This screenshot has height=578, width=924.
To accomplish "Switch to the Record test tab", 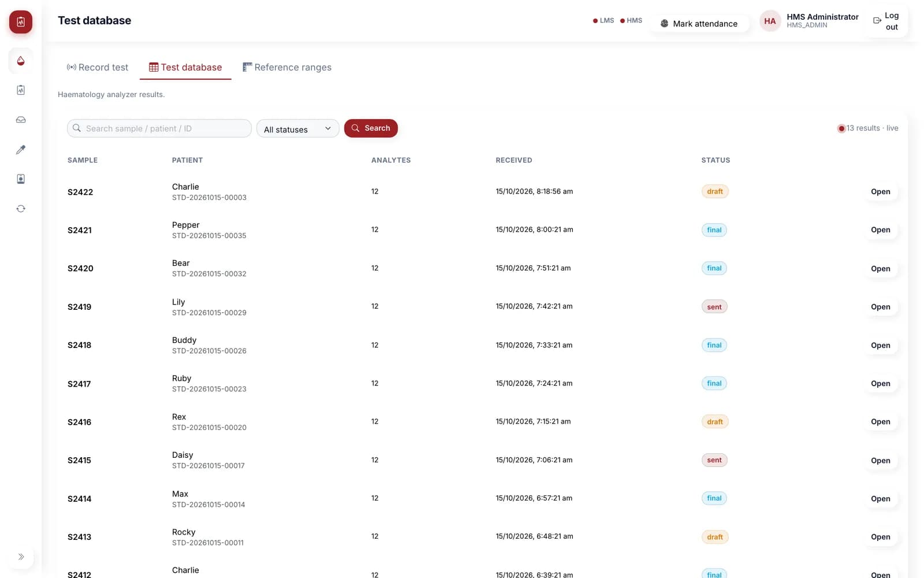I will tap(98, 68).
